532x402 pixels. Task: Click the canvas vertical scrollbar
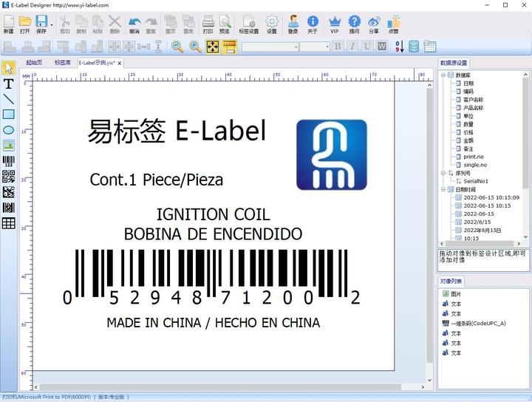point(429,226)
